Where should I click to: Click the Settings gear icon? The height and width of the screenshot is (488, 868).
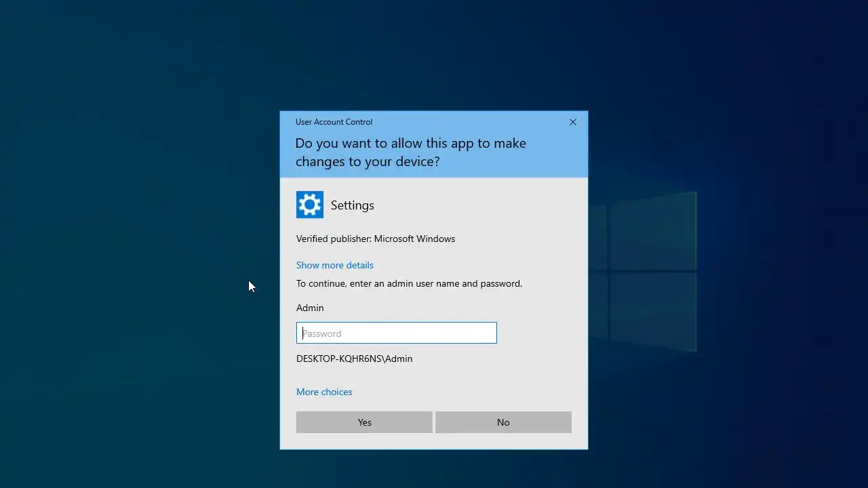(x=310, y=205)
